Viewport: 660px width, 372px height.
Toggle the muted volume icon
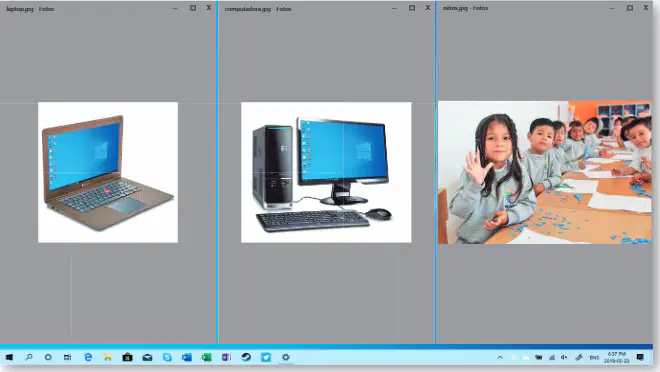564,358
